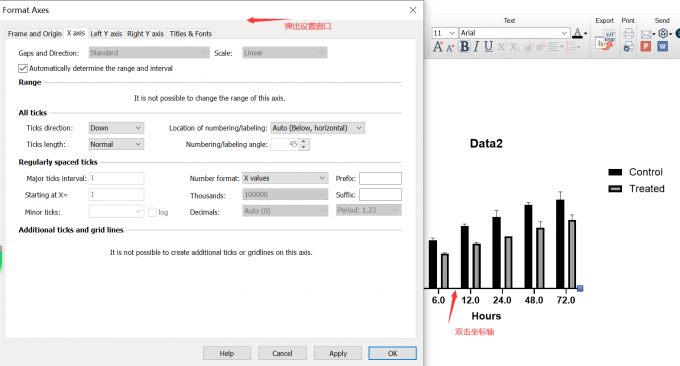
Task: Click rotate text right icon
Action: point(540,47)
